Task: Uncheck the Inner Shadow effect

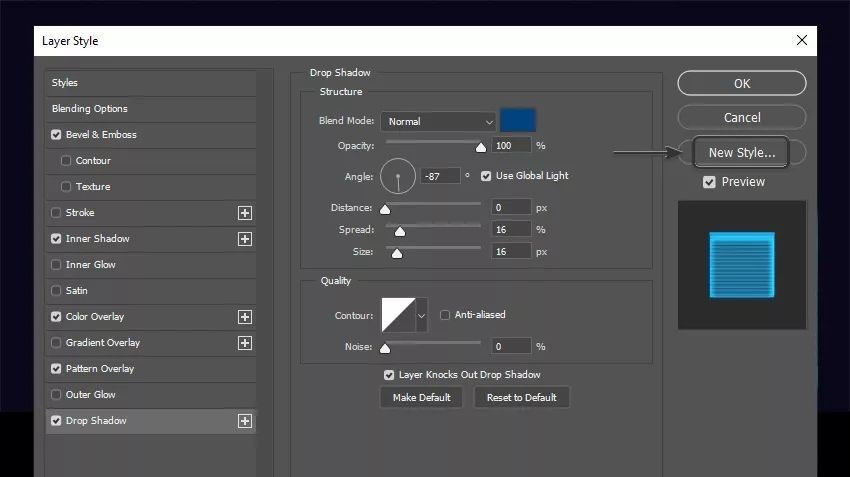Action: [56, 238]
